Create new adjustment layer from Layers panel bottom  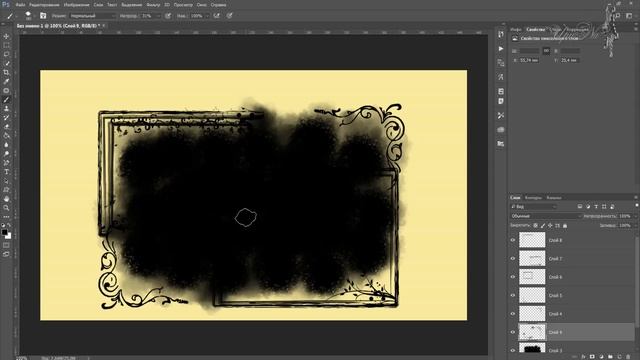[601, 357]
